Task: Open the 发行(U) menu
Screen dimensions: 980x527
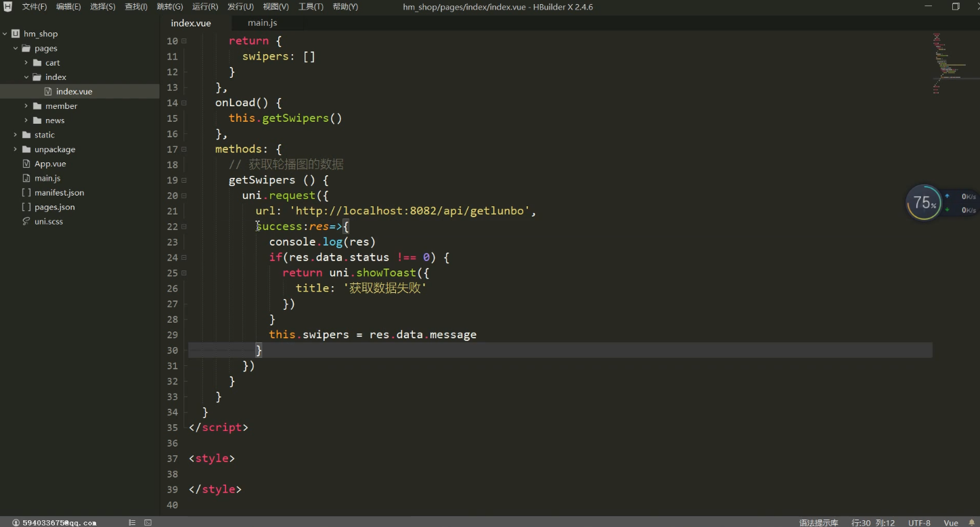Action: point(240,7)
